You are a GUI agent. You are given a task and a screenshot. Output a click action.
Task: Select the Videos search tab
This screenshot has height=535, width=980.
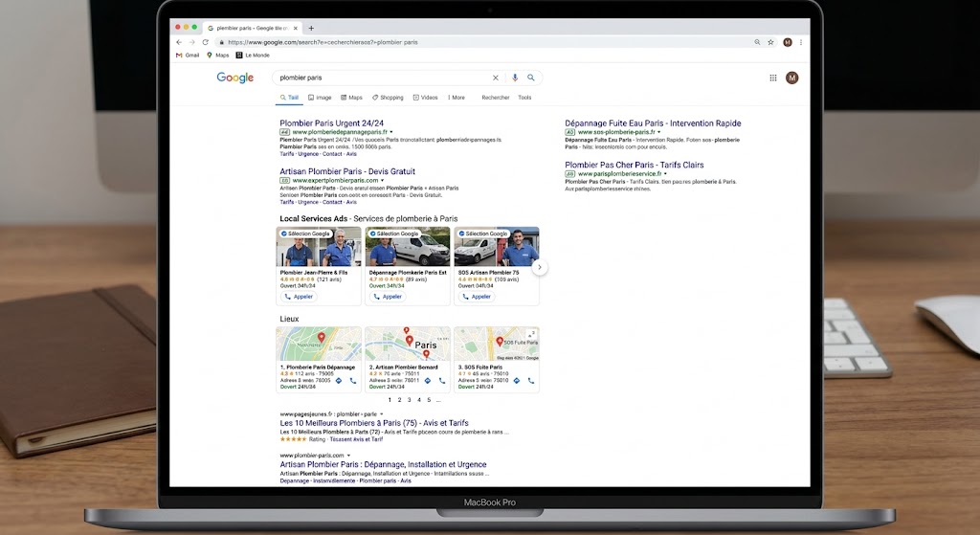[426, 98]
